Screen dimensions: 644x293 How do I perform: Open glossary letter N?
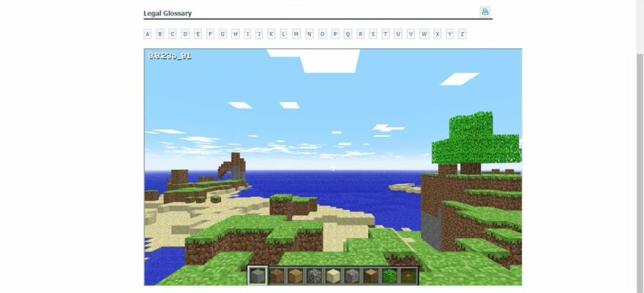[310, 34]
